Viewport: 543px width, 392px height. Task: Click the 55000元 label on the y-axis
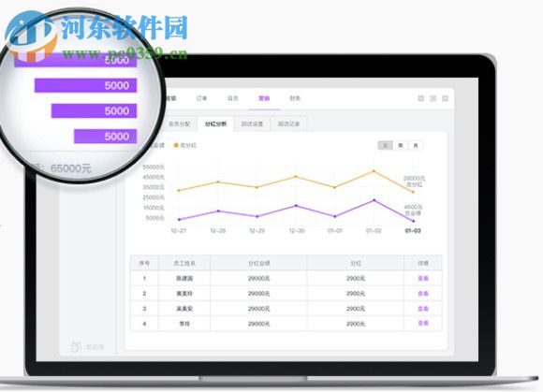(x=154, y=167)
